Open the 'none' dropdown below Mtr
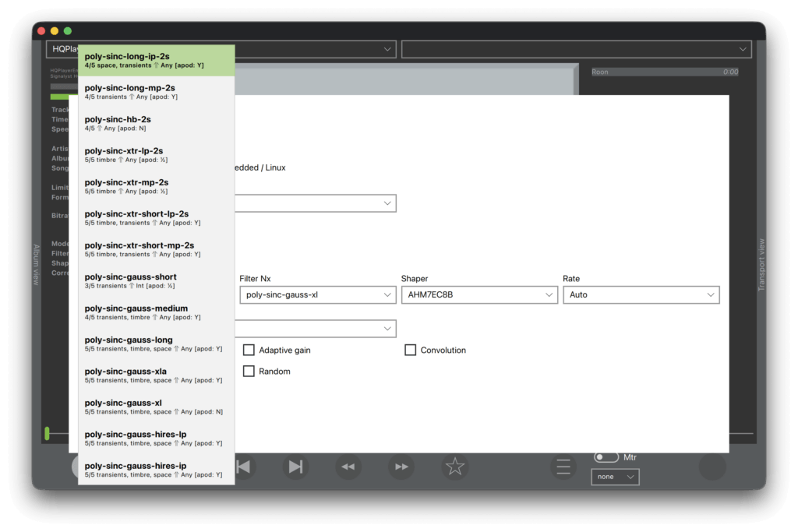798x532 pixels. click(616, 477)
